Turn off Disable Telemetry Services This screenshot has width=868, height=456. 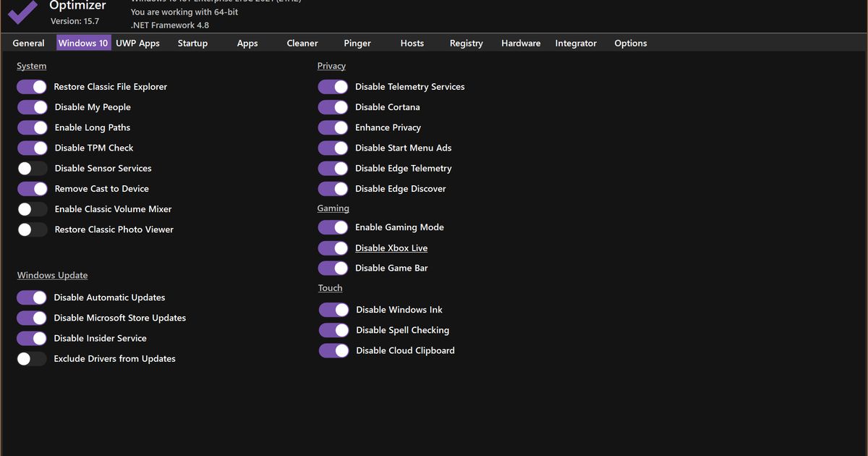point(333,87)
